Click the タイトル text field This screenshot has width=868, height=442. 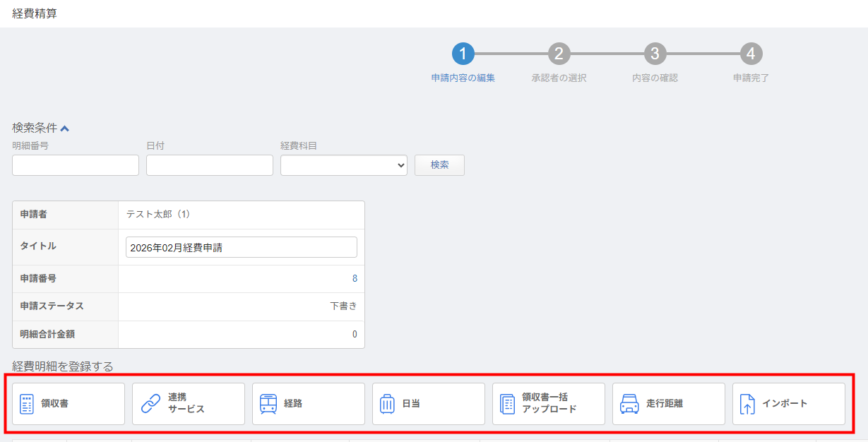241,248
